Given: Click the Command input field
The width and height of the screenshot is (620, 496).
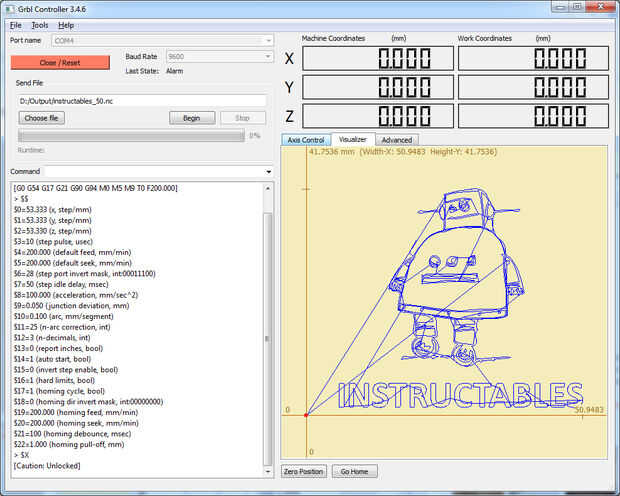Looking at the screenshot, I should click(x=155, y=171).
